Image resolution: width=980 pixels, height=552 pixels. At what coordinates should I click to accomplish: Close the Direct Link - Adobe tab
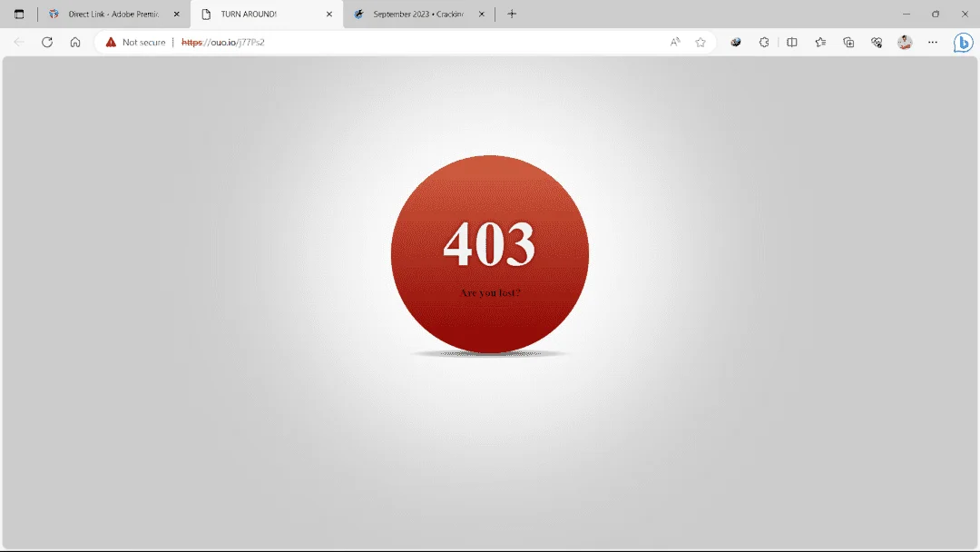176,14
